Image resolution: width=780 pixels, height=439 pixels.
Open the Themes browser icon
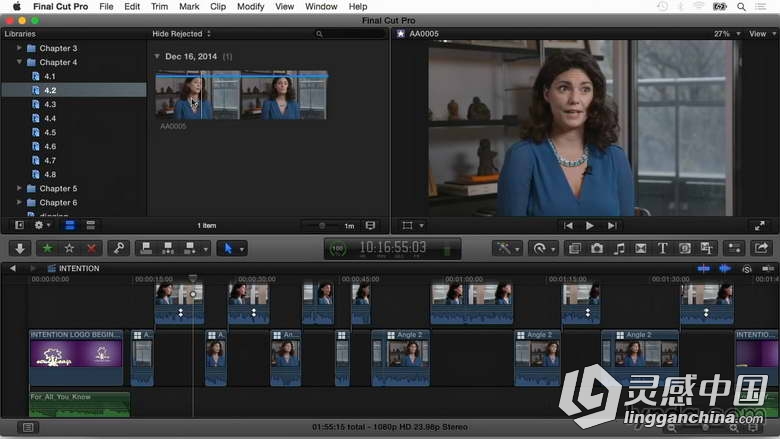coord(706,248)
